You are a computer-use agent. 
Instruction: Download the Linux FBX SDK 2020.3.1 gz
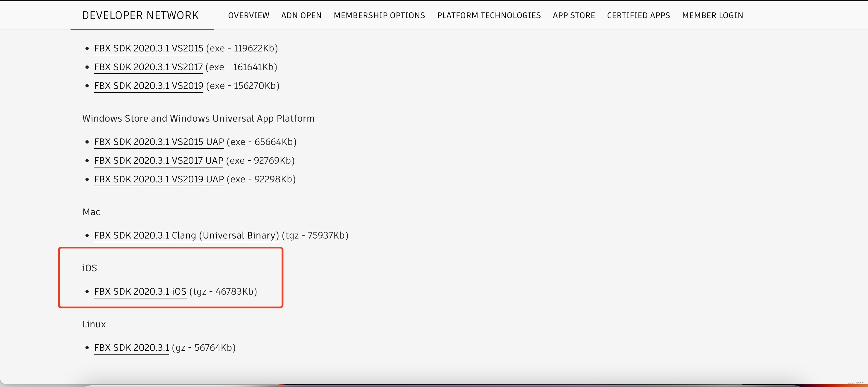pyautogui.click(x=131, y=348)
